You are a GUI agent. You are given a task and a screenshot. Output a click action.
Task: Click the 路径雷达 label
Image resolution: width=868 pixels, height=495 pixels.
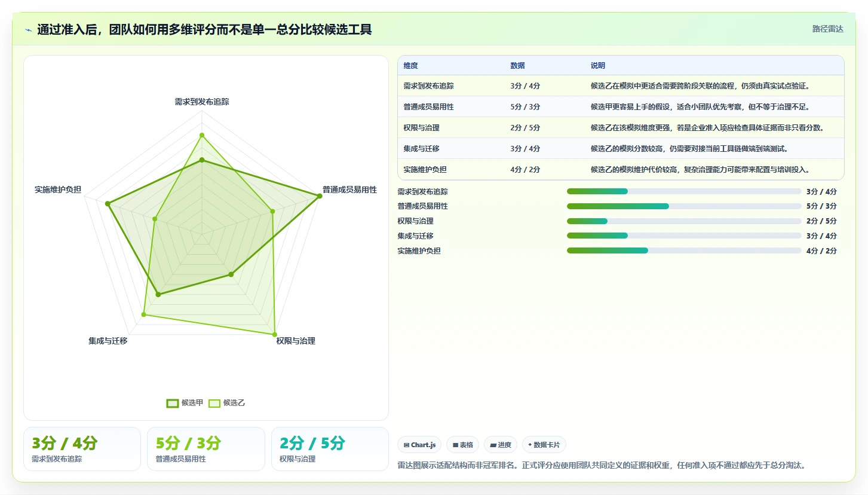click(827, 29)
